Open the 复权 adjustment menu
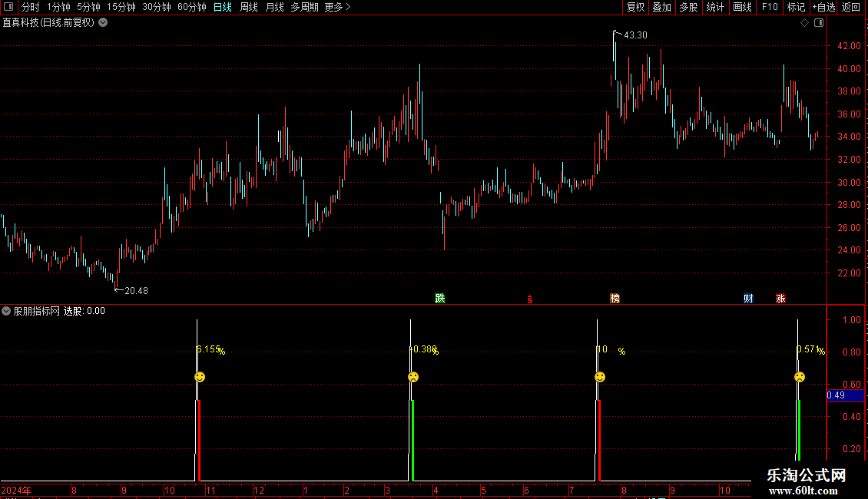This screenshot has height=499, width=868. [x=635, y=7]
